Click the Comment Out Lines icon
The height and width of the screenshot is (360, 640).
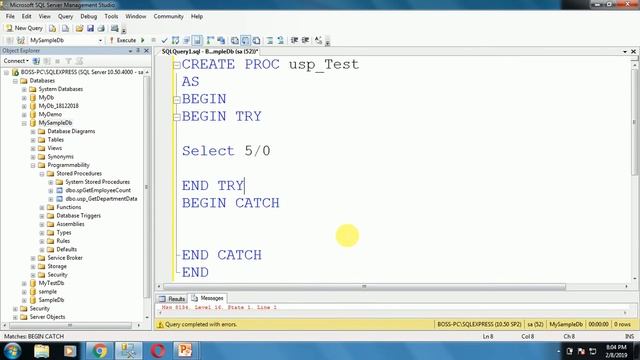tap(270, 40)
